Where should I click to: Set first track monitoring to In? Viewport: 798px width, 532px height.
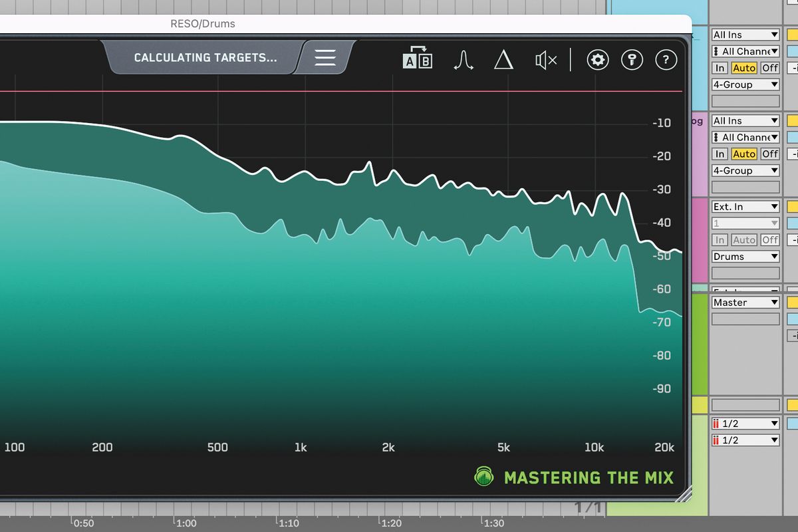tap(719, 68)
